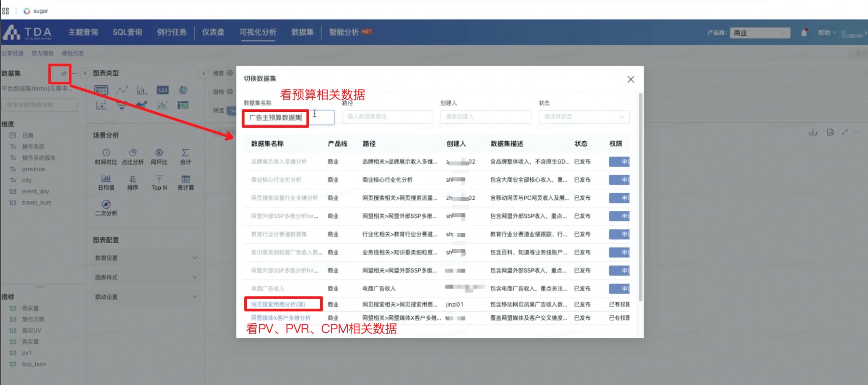This screenshot has height=385, width=868.
Task: Choose the pie chart type icon
Action: (x=183, y=90)
